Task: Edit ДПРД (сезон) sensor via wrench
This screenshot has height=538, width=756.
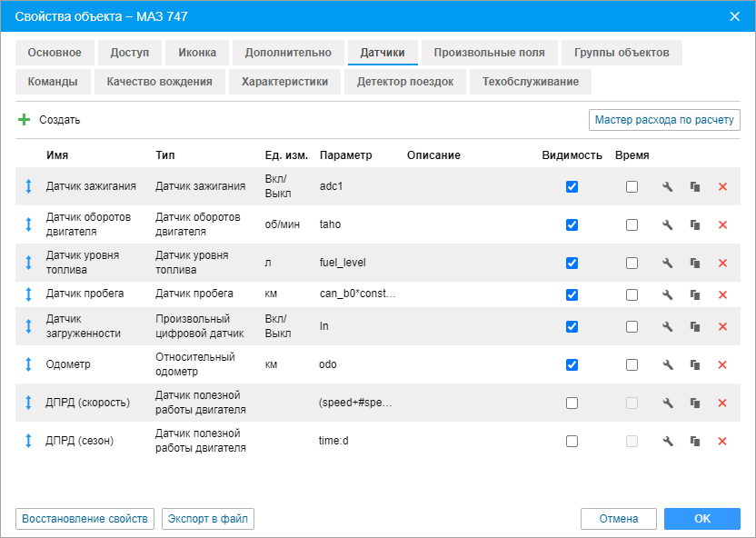Action: point(667,441)
